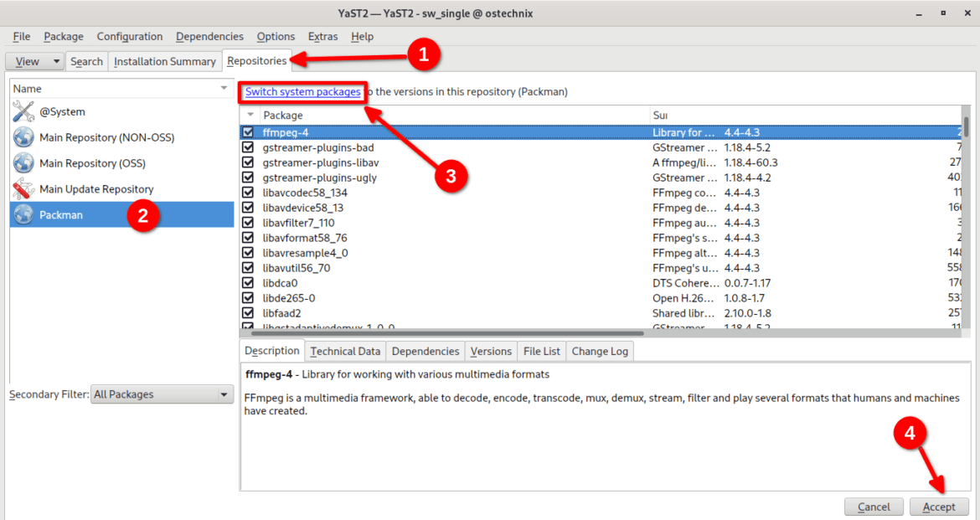Click the Switch system packages link
Screen dimensions: 980x520
(302, 92)
